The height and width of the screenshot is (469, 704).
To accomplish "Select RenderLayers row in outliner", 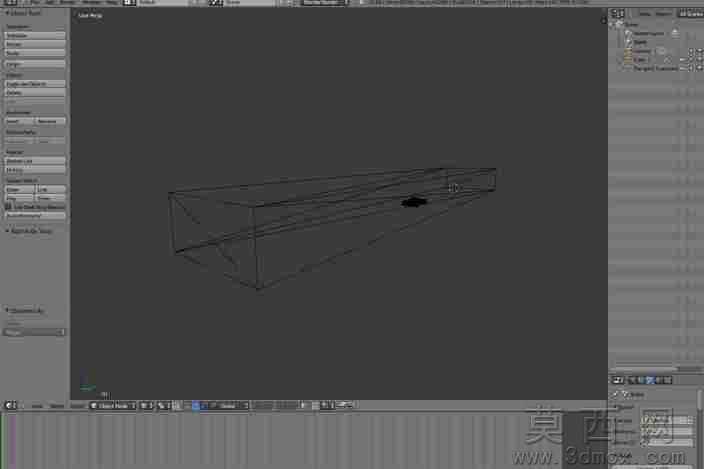I will 649,33.
